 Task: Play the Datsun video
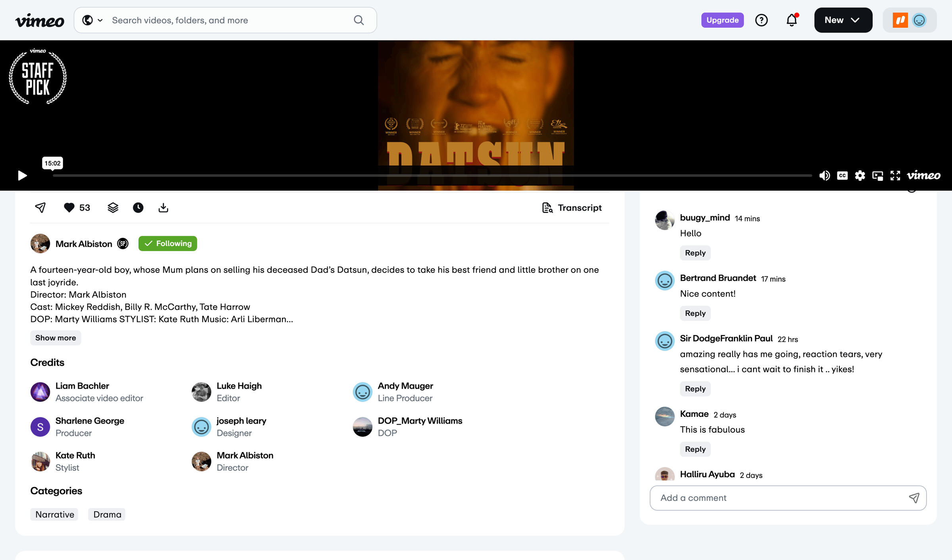click(22, 175)
